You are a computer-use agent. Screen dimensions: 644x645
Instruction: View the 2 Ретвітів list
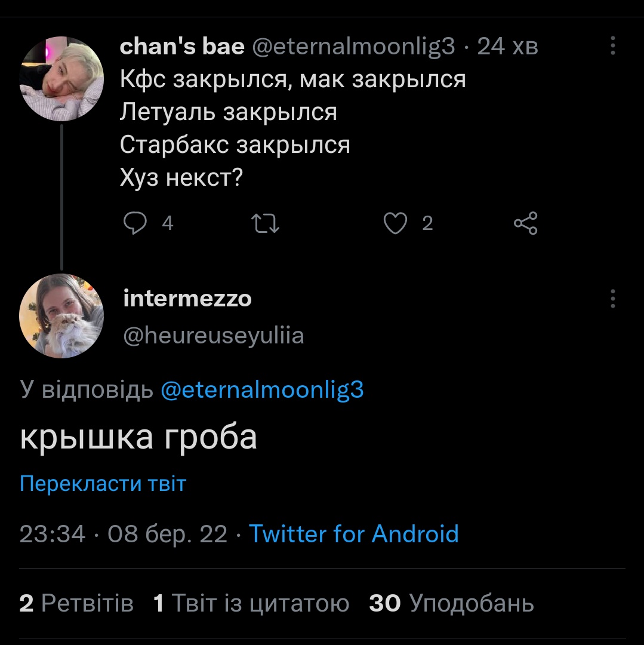click(x=76, y=603)
